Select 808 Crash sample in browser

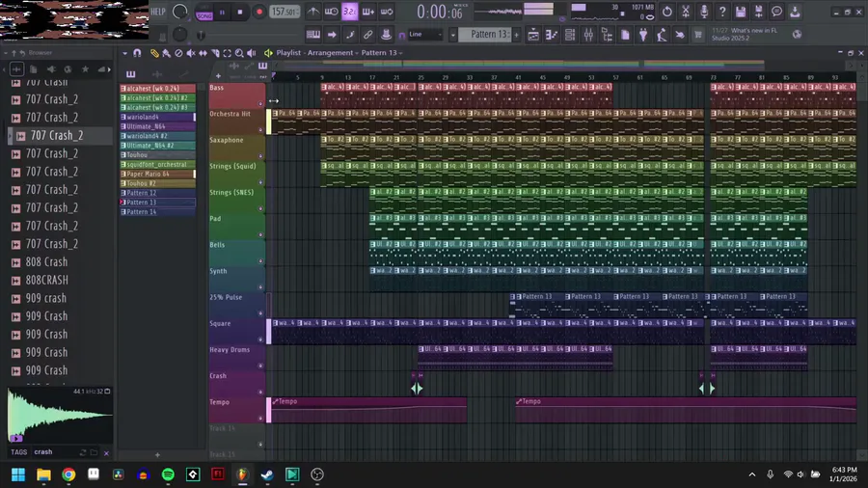[x=46, y=261]
